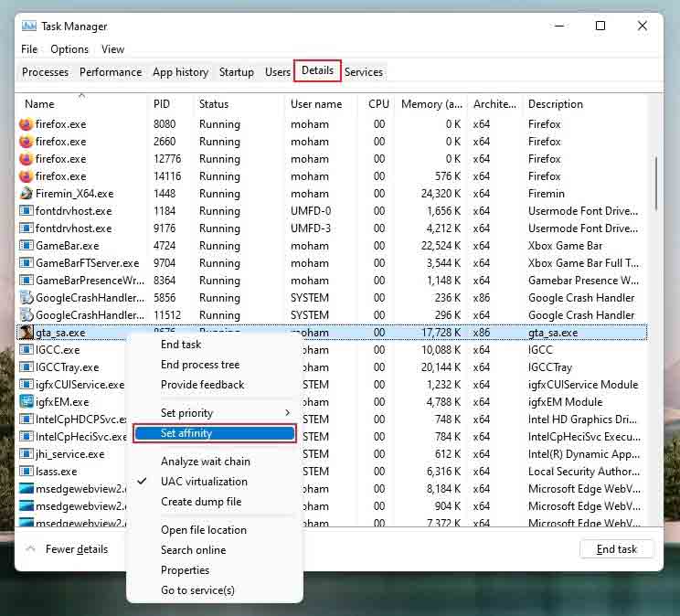This screenshot has width=680, height=616.
Task: Click the GoogleCrashHandler icon for PID 5856
Action: tap(26, 298)
